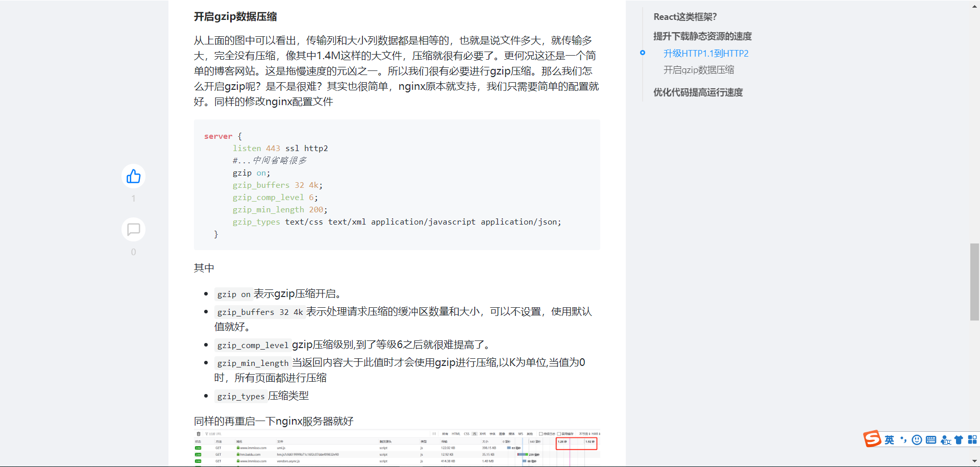This screenshot has height=467, width=980.
Task: Jump to React这类框架? in the sidebar outline
Action: point(685,17)
